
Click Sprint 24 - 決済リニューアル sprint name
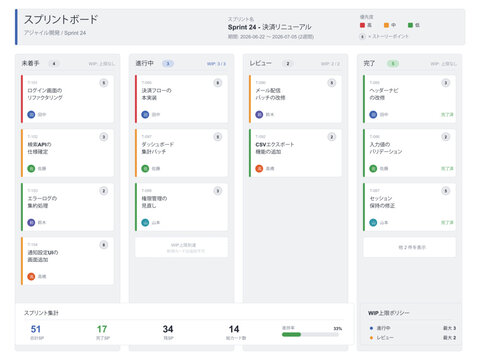tap(270, 27)
